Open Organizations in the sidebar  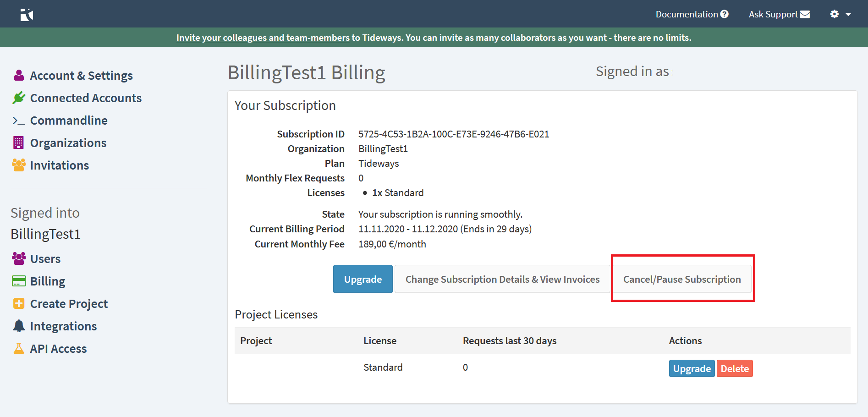68,143
